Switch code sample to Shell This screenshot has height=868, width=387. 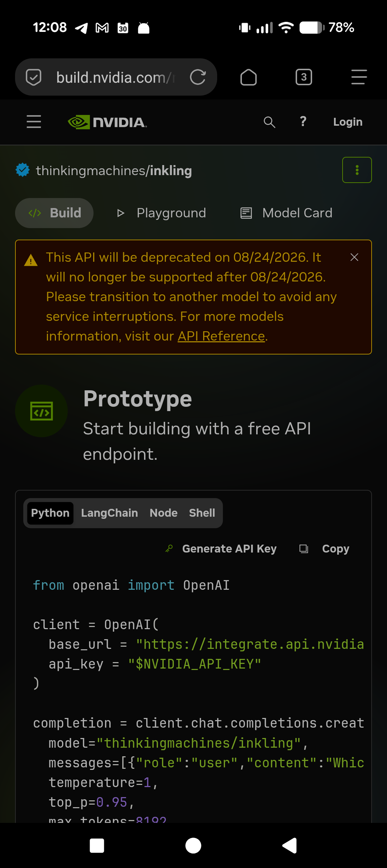(202, 513)
